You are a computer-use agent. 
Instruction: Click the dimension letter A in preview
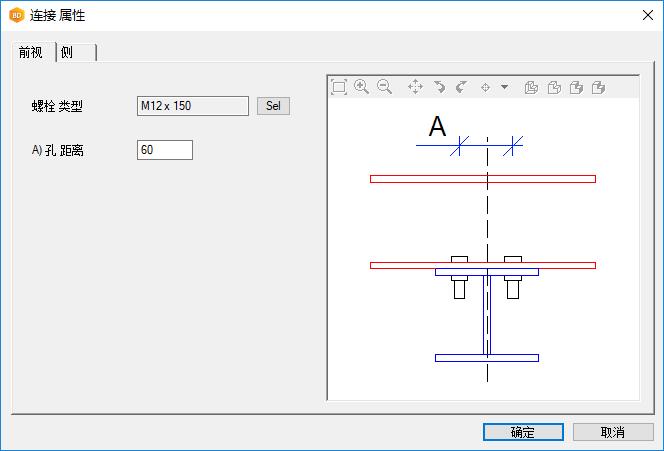(437, 126)
